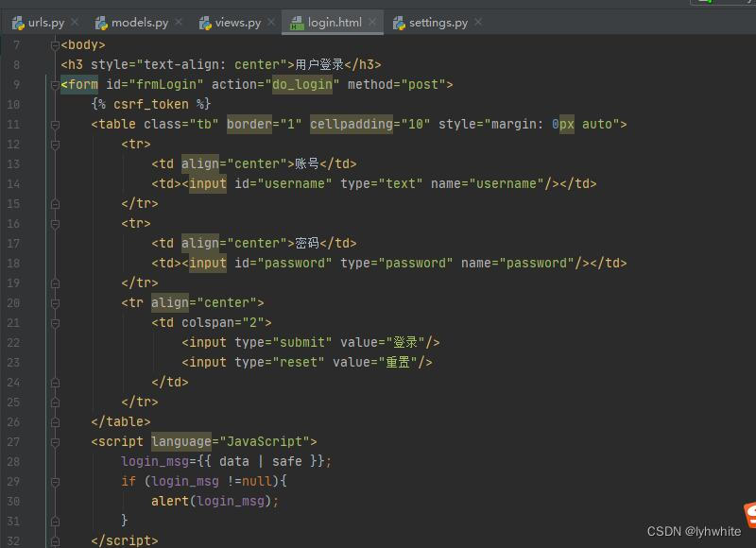This screenshot has width=756, height=548.
Task: Close the settings.py tab
Action: coord(477,22)
